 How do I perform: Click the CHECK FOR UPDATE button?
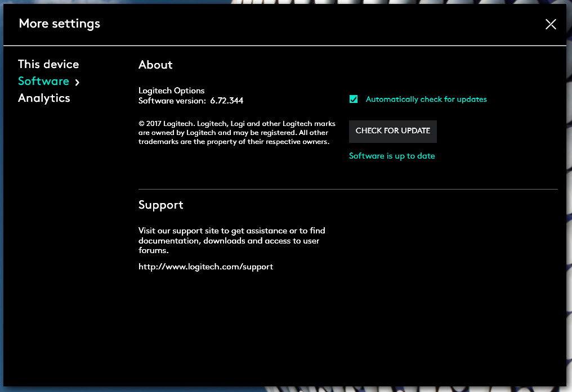(393, 131)
